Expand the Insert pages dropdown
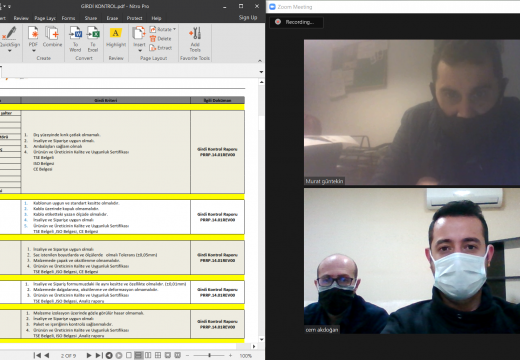 (140, 51)
